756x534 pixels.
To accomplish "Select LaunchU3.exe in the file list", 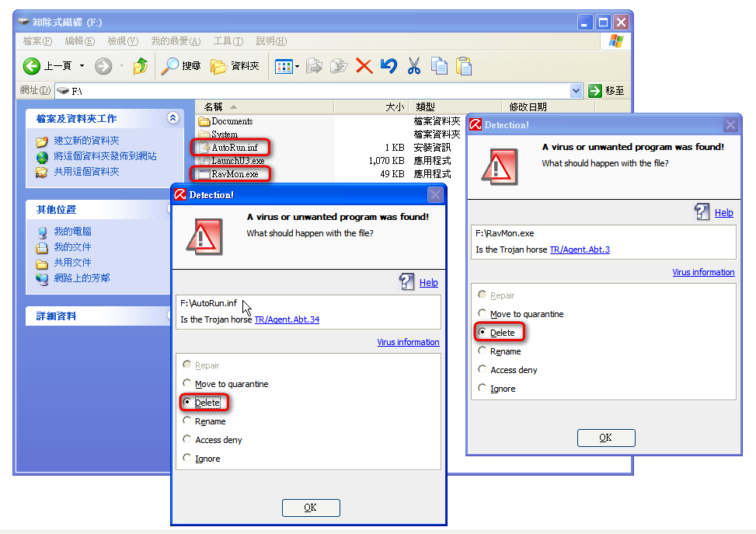I will click(x=232, y=161).
